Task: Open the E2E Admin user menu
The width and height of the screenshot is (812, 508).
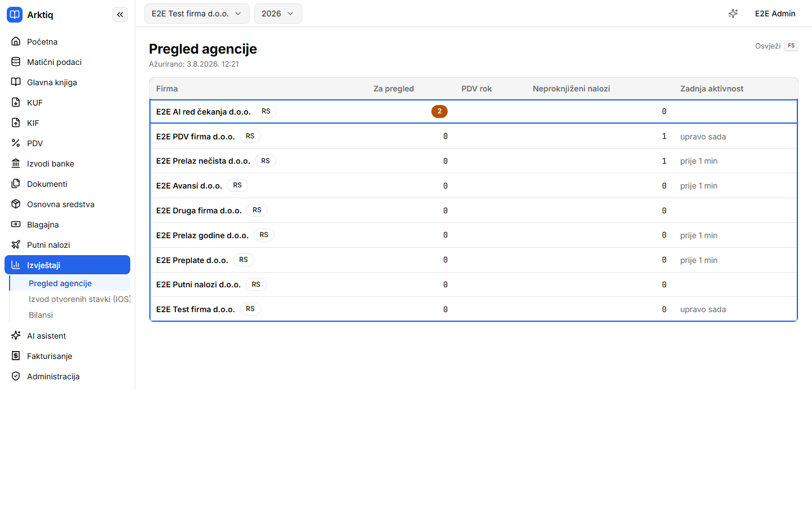Action: click(x=775, y=14)
